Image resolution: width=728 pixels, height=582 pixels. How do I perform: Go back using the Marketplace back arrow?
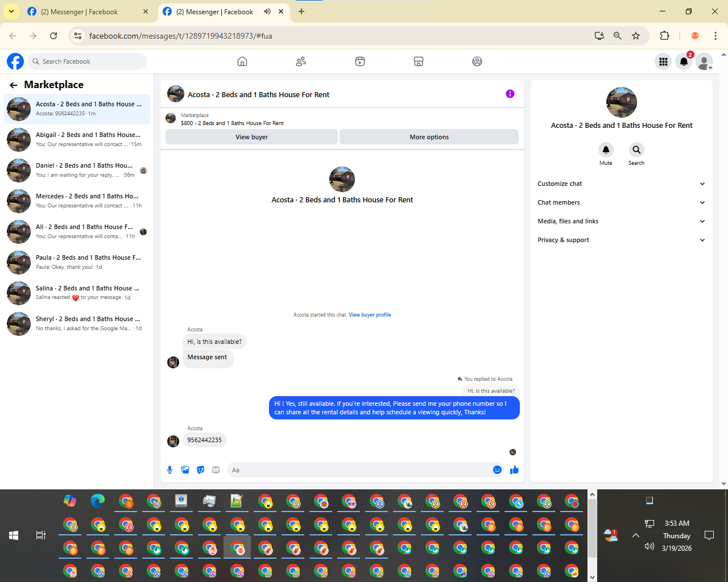(14, 85)
